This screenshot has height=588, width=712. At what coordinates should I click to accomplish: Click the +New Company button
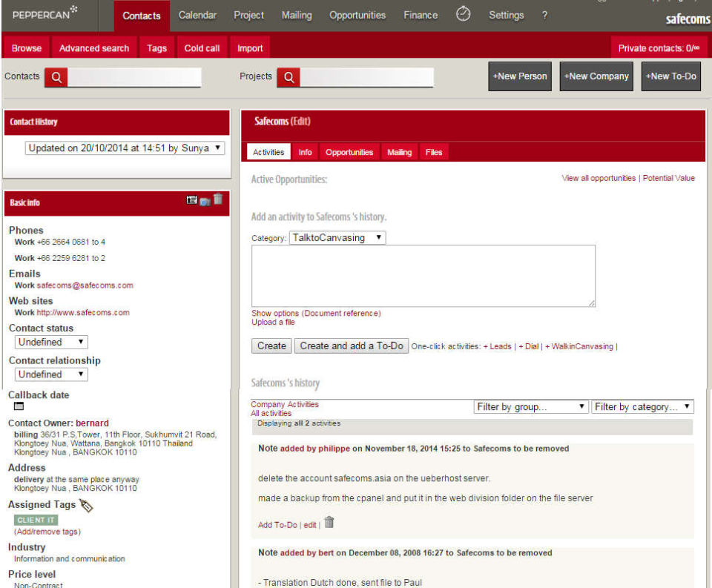[x=596, y=76]
